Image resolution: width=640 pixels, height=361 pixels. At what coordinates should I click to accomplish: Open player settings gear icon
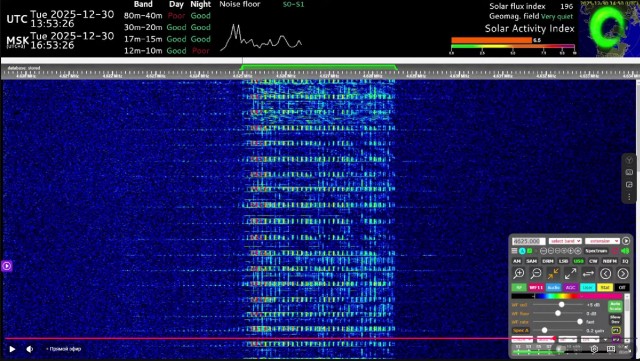(594, 349)
